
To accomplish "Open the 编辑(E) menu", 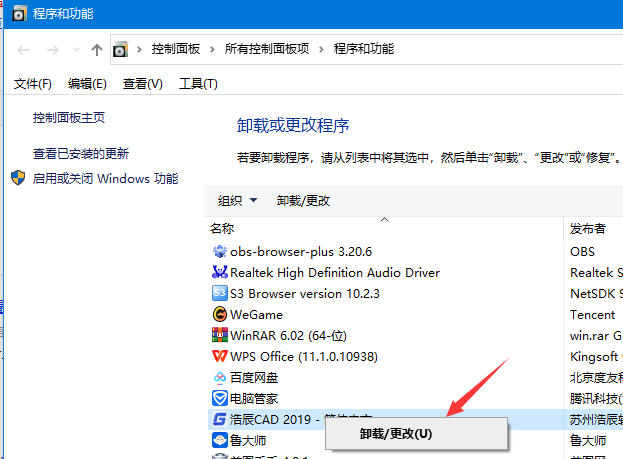I will click(x=87, y=84).
